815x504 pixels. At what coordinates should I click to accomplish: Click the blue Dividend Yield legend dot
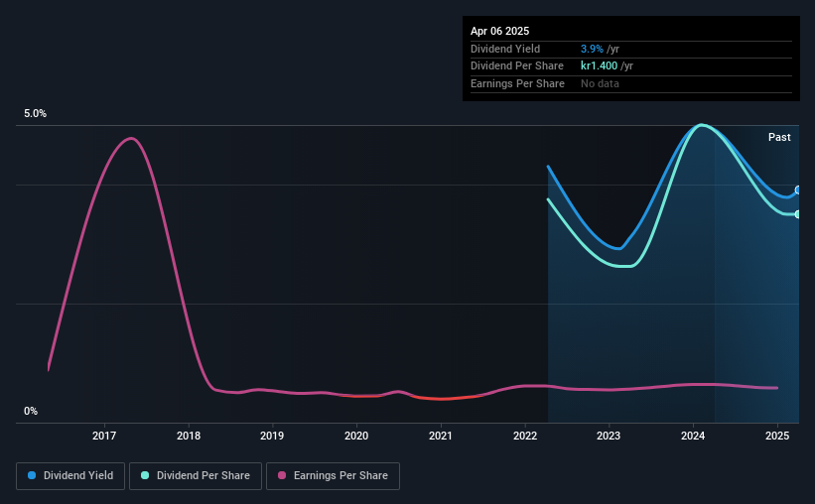point(32,475)
